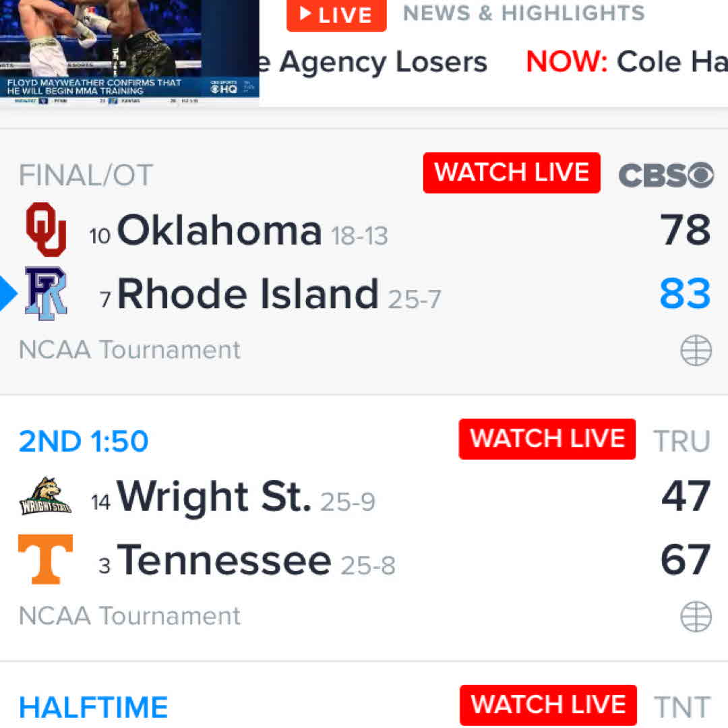Watch live the Oklahoma vs Rhode Island game
Screen dimensions: 728x728
coord(511,173)
